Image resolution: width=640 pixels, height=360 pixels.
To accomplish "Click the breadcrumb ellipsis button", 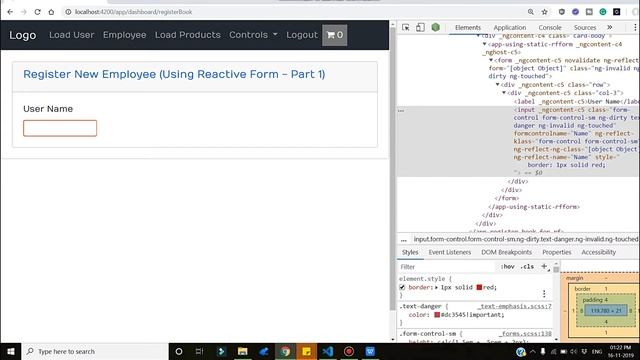I will 404,240.
